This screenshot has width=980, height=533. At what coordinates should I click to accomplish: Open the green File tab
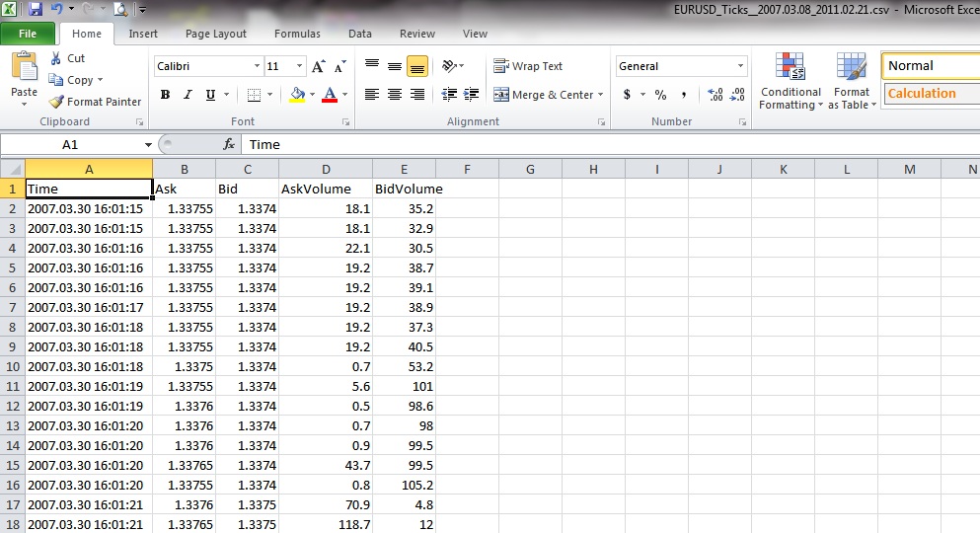coord(28,34)
